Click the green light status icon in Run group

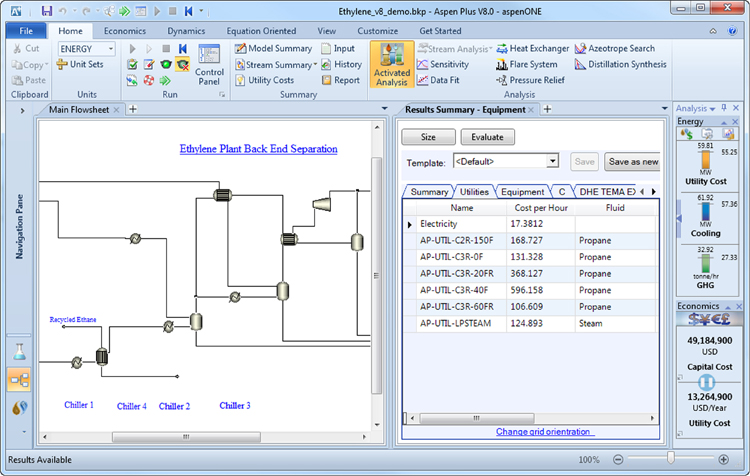point(166,64)
